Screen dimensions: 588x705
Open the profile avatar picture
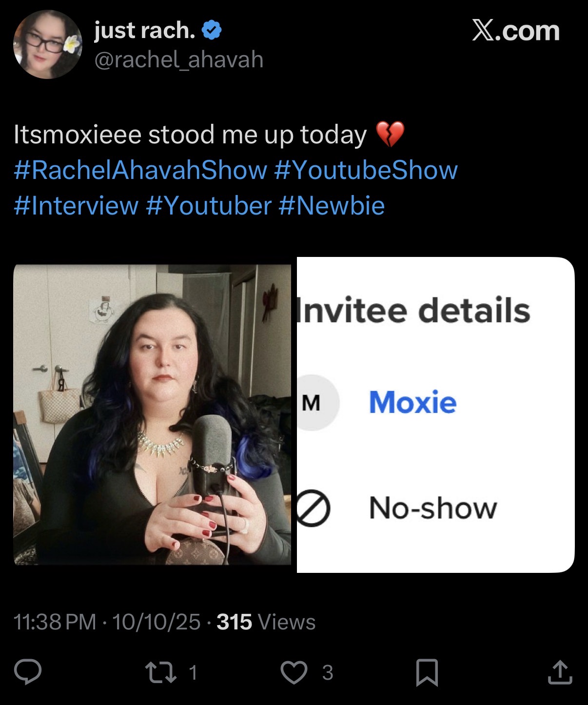[47, 44]
